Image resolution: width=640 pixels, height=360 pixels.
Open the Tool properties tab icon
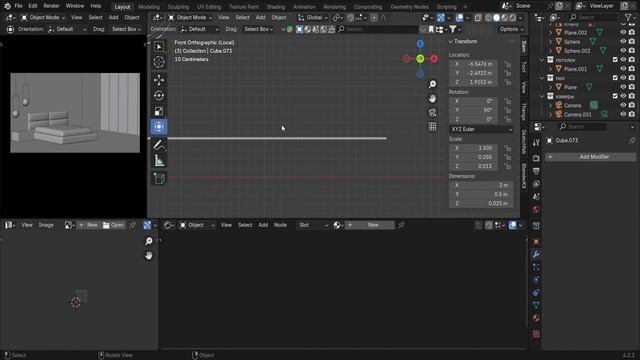536,142
